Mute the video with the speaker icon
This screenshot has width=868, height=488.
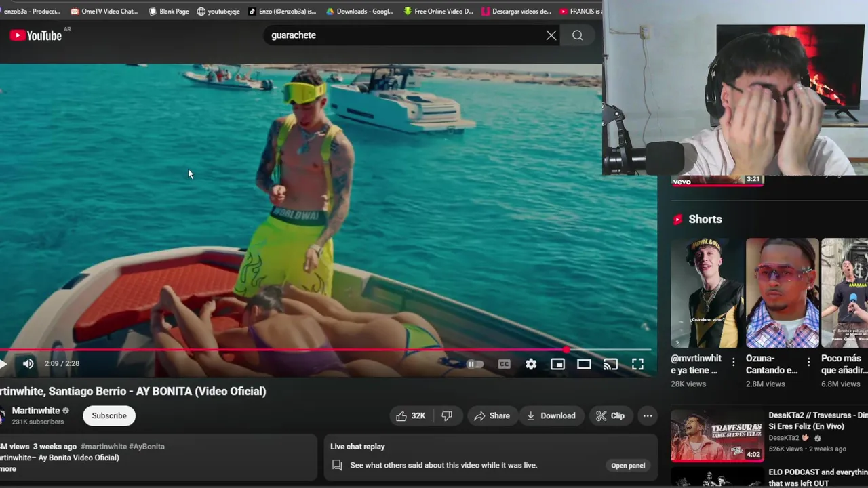[28, 364]
